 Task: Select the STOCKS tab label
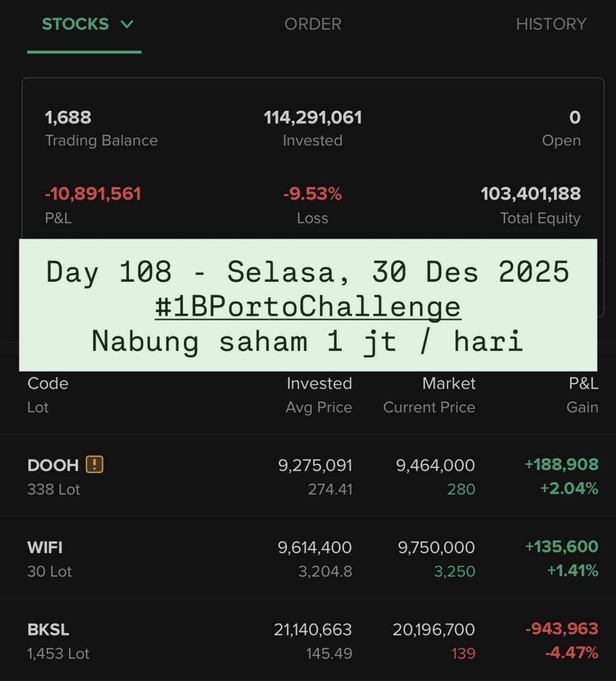pos(75,24)
